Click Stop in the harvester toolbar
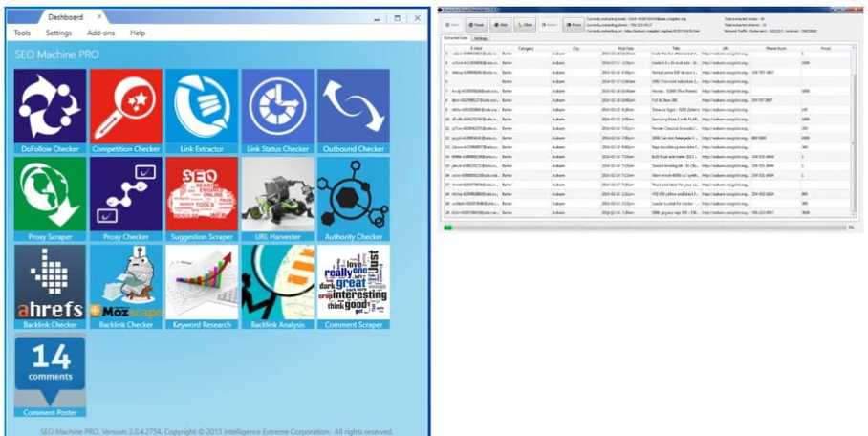The image size is (868, 436). [500, 24]
